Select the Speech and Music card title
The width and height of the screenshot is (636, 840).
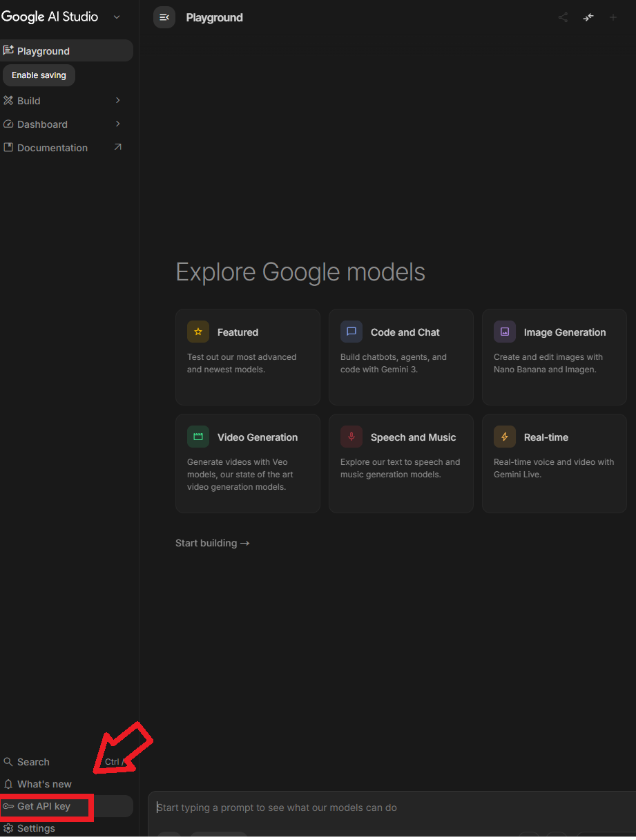pos(413,437)
